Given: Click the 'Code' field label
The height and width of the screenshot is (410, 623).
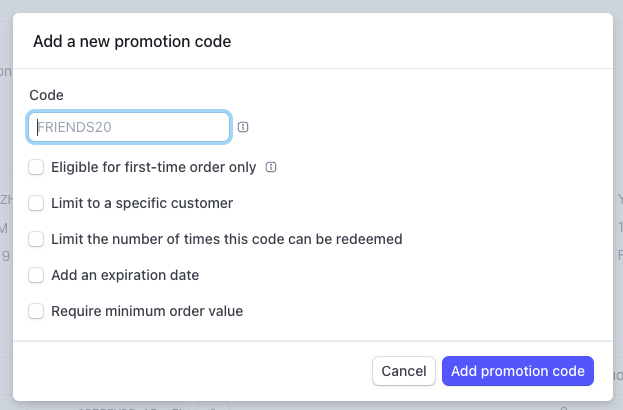Looking at the screenshot, I should coord(46,95).
